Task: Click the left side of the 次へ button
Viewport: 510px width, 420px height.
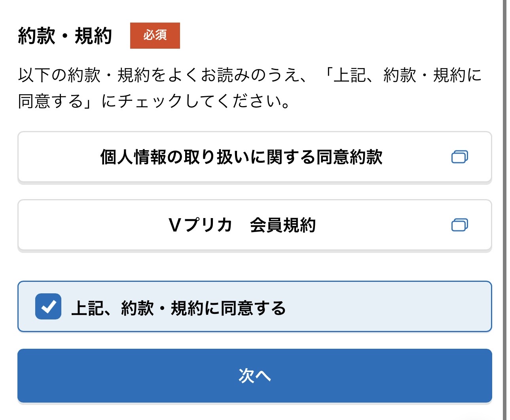Action: [x=99, y=376]
